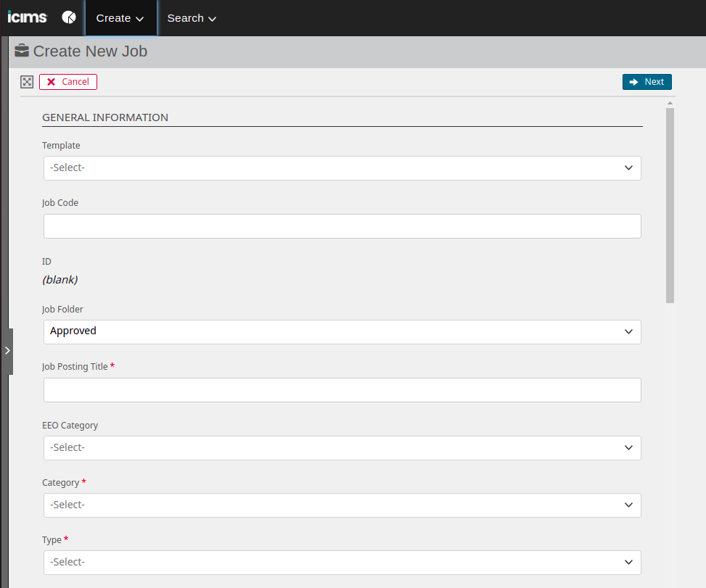This screenshot has width=706, height=588.
Task: Click the iCIMS logo
Action: (27, 17)
